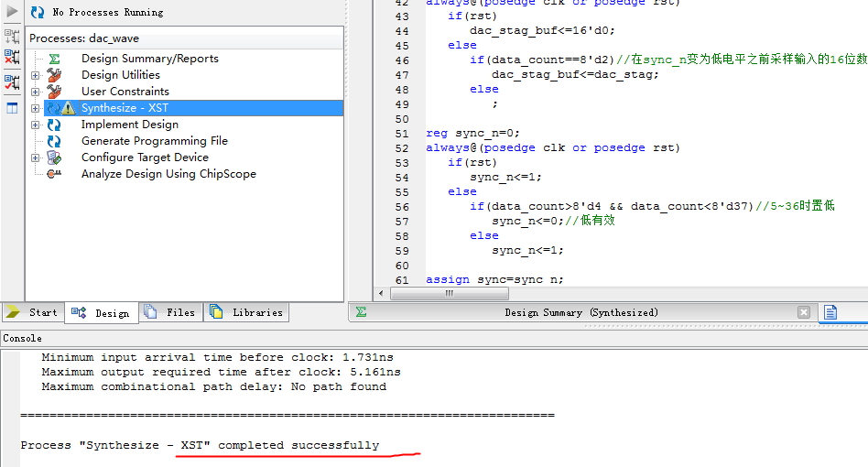Screen dimensions: 868x467
Task: Click the Design Summary/Reports sigma icon
Action: 54,59
